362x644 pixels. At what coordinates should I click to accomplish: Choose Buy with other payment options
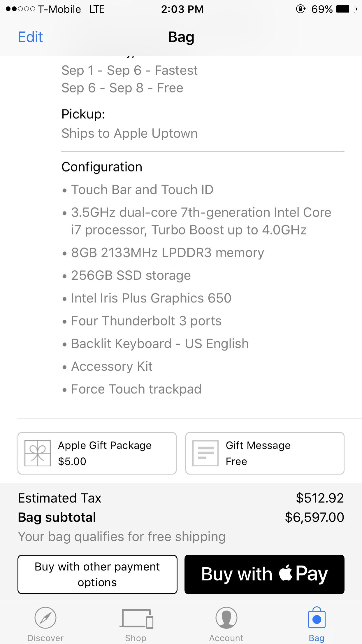[x=97, y=574]
